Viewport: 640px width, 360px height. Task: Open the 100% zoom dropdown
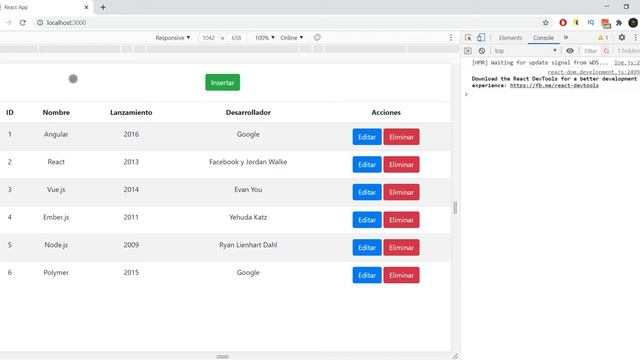tap(264, 38)
